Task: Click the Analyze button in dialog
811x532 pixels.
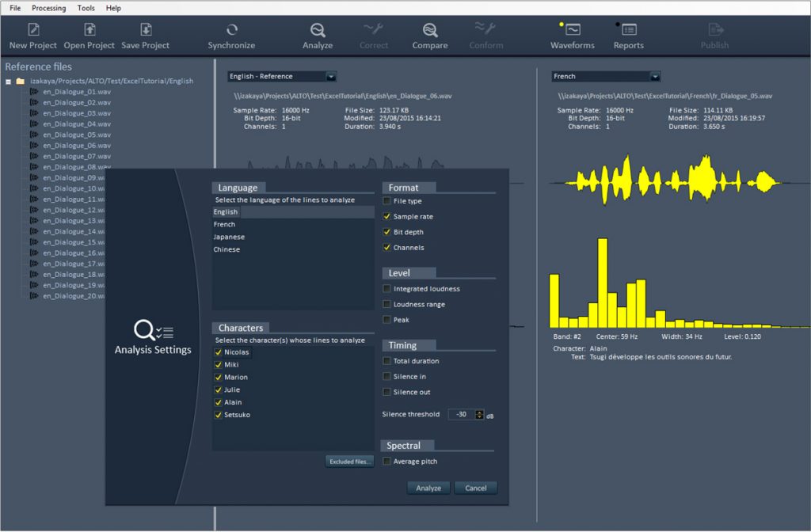Action: (428, 488)
